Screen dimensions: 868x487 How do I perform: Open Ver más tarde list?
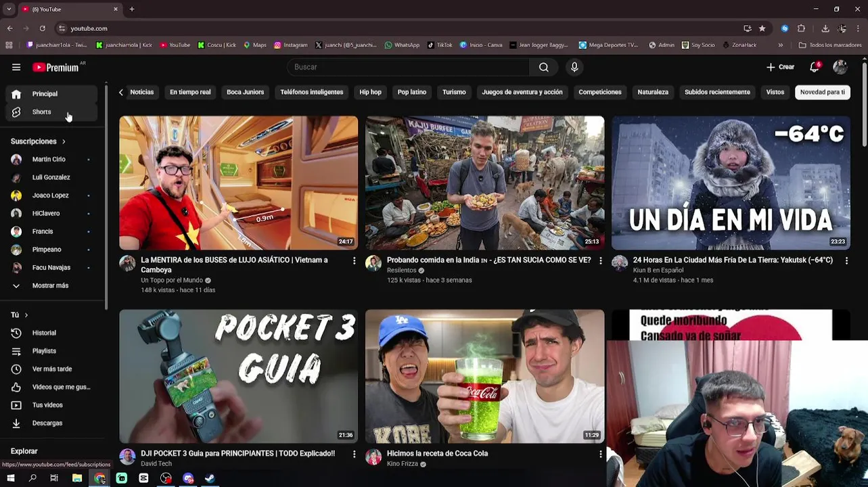pos(51,369)
